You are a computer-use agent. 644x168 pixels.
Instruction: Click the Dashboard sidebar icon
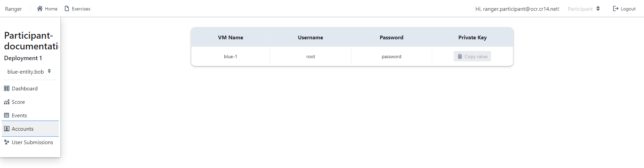click(7, 88)
